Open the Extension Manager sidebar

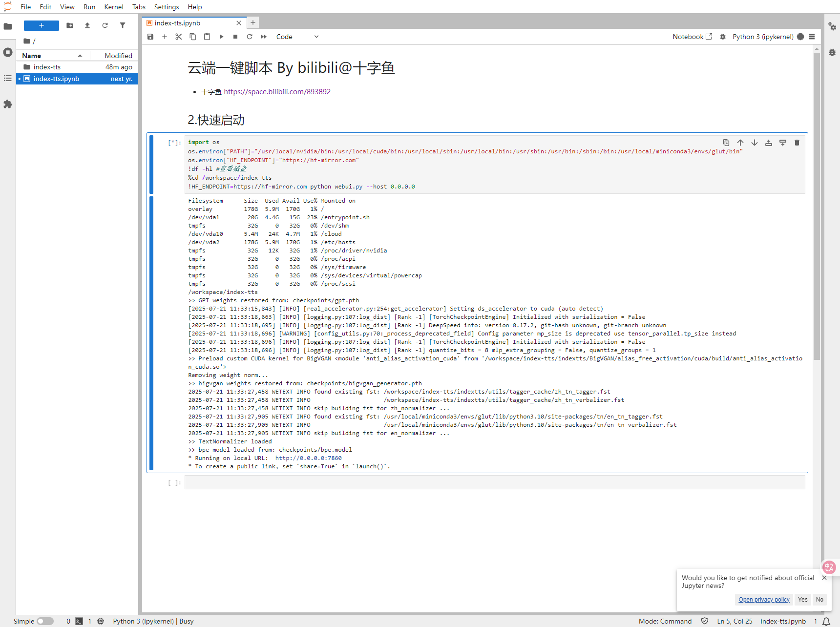pyautogui.click(x=8, y=104)
